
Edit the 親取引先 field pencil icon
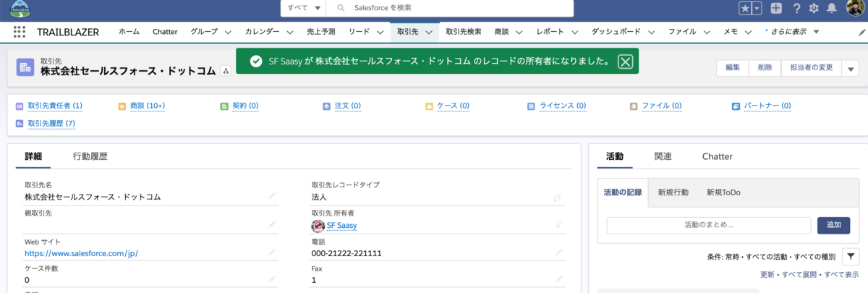(272, 224)
